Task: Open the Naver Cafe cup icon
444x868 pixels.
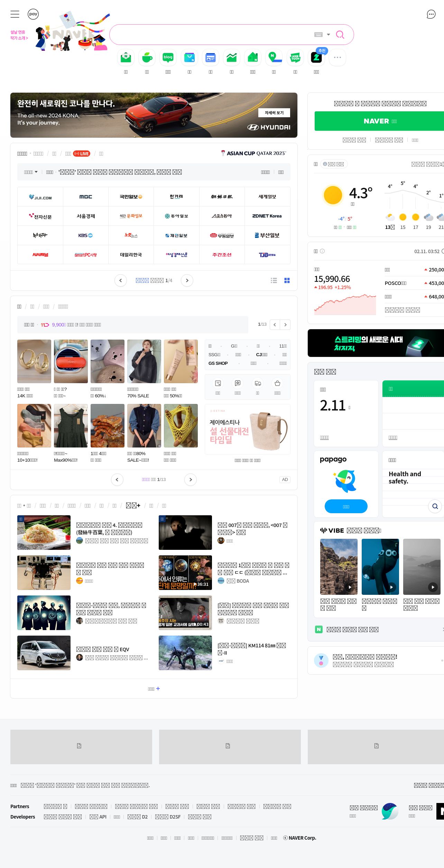Action: pyautogui.click(x=147, y=57)
